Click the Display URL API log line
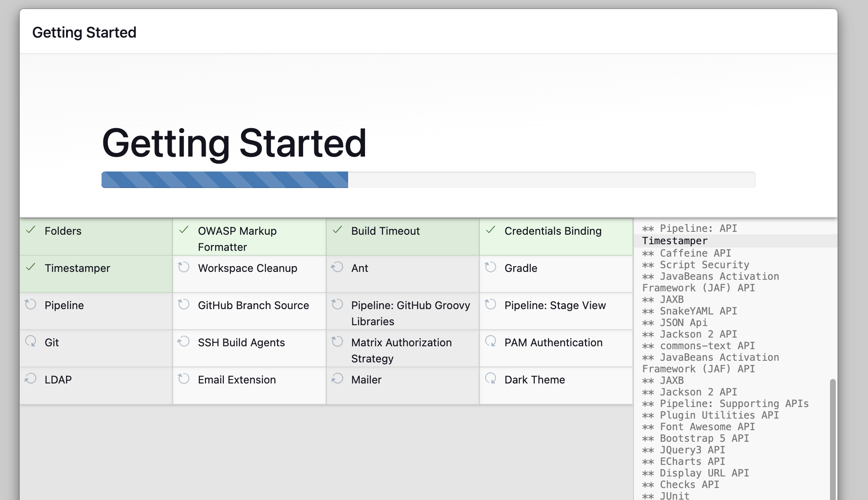Screen dimensions: 868x500 696,473
